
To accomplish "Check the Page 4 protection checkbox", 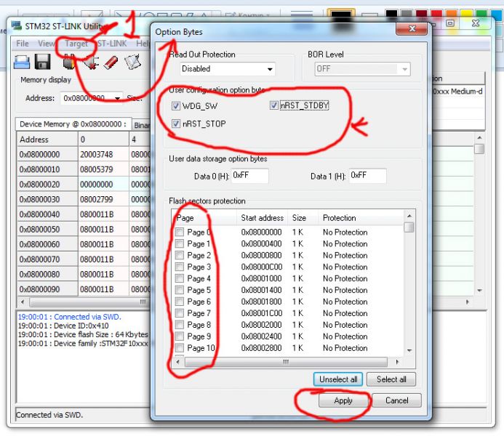I will click(180, 278).
